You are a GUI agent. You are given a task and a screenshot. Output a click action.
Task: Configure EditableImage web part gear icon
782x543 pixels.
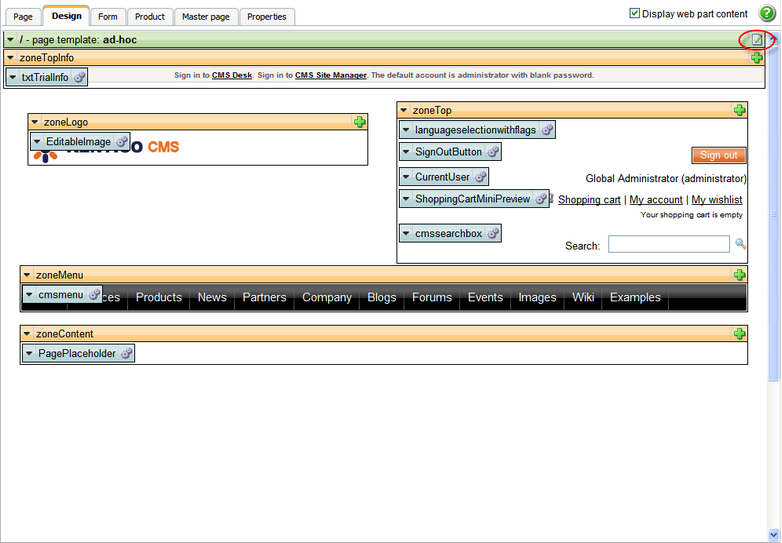(x=122, y=142)
